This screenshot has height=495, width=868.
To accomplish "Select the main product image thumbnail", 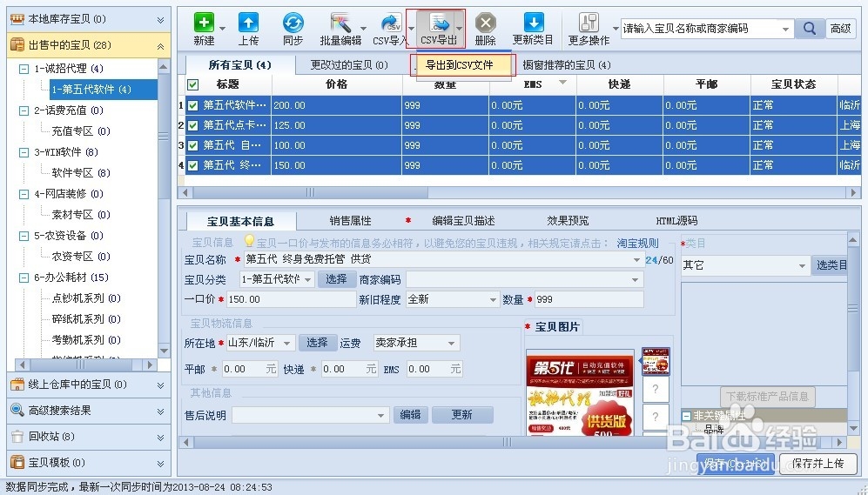I will tap(580, 392).
